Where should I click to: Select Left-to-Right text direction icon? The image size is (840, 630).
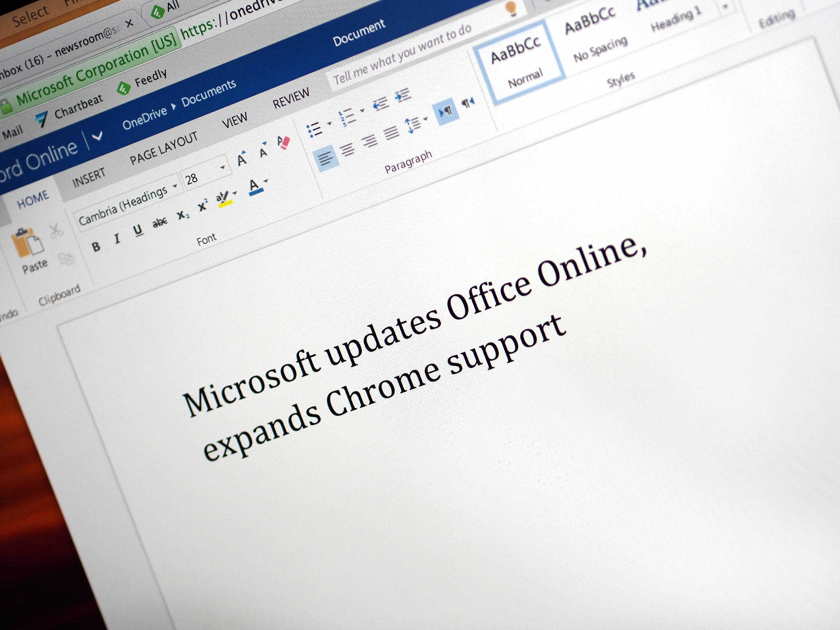(x=445, y=111)
